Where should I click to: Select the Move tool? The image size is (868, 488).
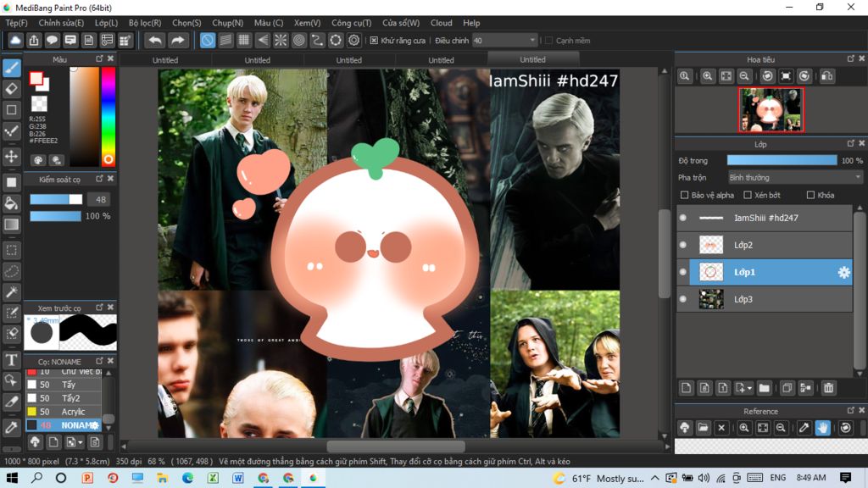click(12, 156)
